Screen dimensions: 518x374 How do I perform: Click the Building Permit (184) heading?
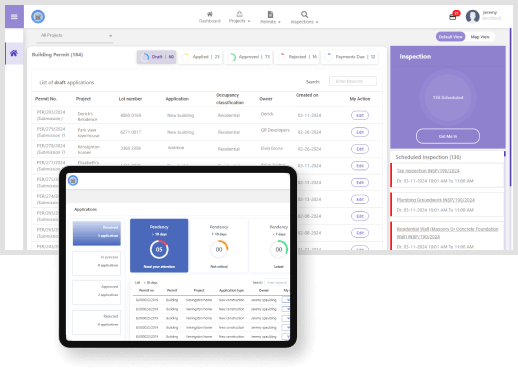coord(57,55)
